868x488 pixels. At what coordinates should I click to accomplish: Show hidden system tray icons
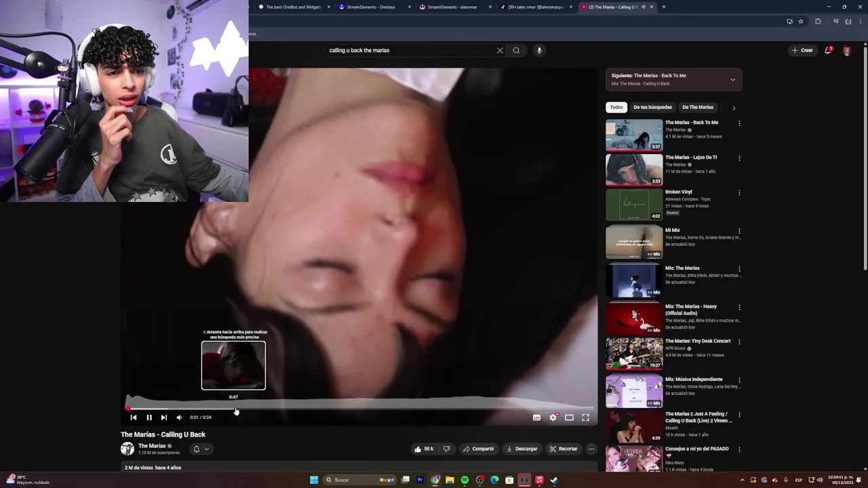point(742,480)
